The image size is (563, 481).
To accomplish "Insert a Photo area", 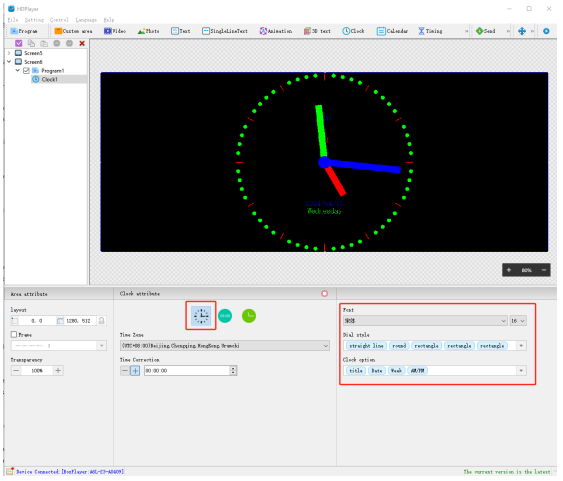I will (x=149, y=31).
